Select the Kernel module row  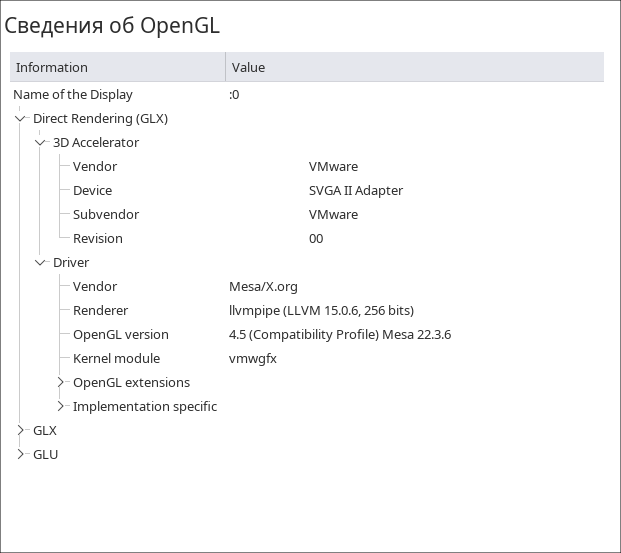pos(116,359)
